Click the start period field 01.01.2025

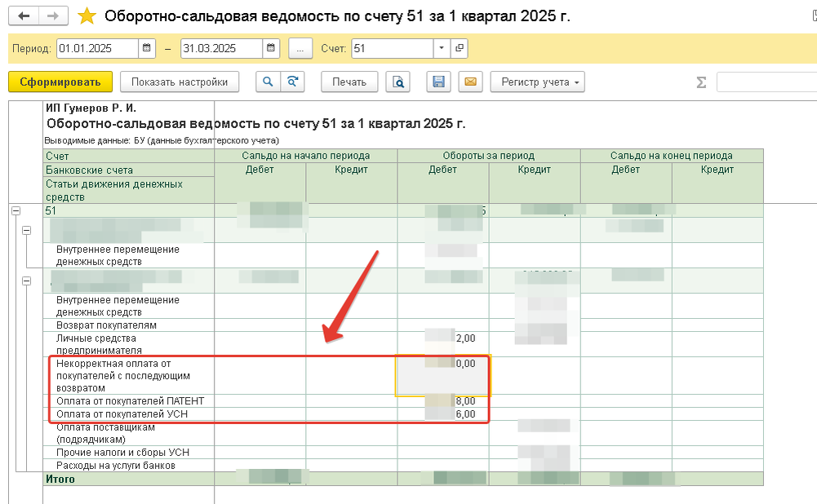tap(97, 48)
